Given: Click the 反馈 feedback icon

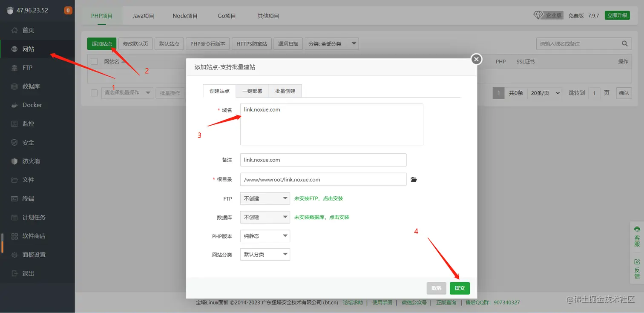Looking at the screenshot, I should (637, 261).
